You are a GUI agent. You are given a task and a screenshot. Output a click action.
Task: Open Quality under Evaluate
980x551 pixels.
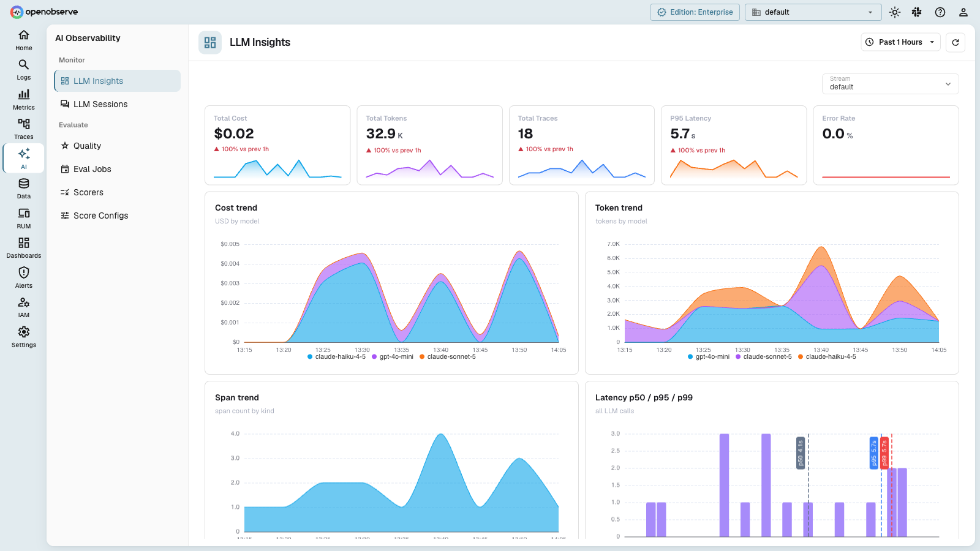[117, 146]
